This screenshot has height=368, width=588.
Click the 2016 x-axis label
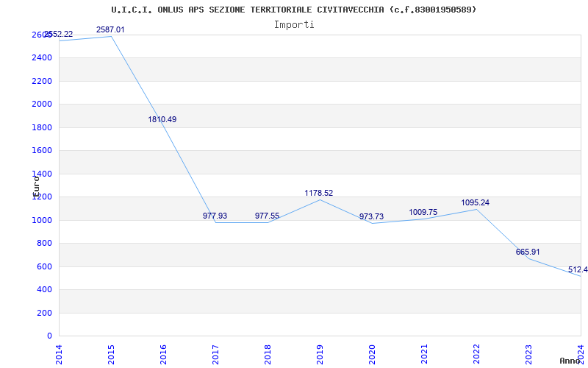(163, 354)
